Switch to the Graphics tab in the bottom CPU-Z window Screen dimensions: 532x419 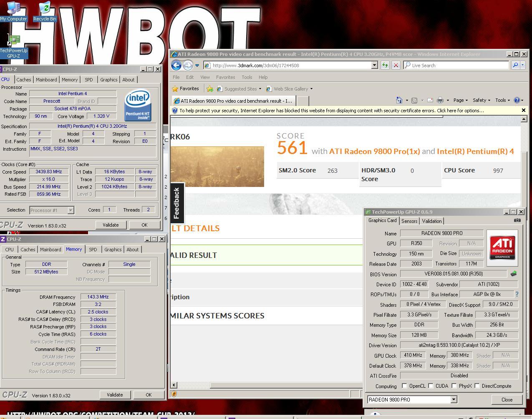[x=113, y=250]
